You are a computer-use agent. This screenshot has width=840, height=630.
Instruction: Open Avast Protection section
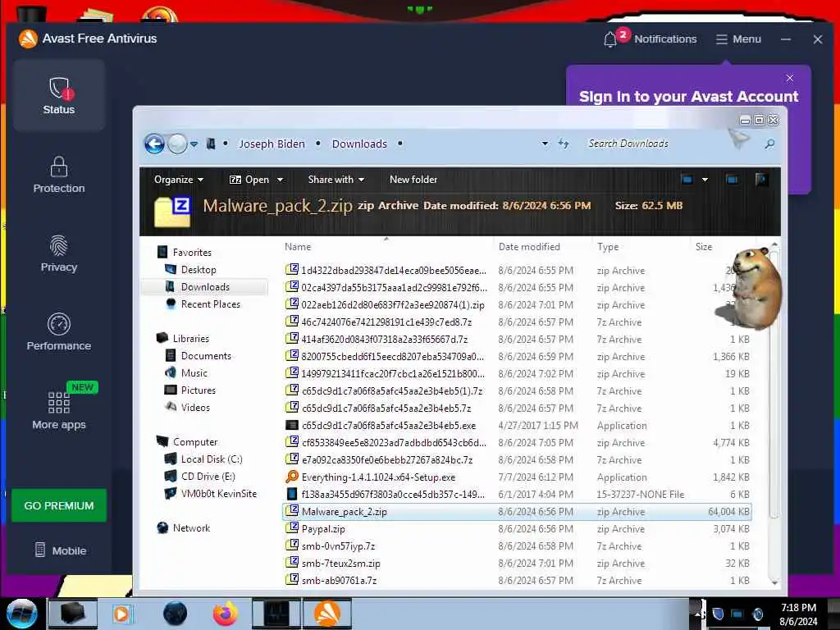[59, 175]
